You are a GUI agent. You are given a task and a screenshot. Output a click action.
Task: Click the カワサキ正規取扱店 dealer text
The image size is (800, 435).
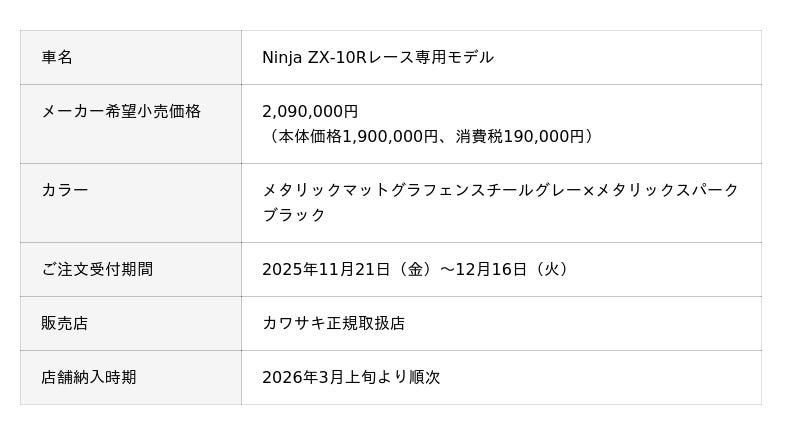333,324
